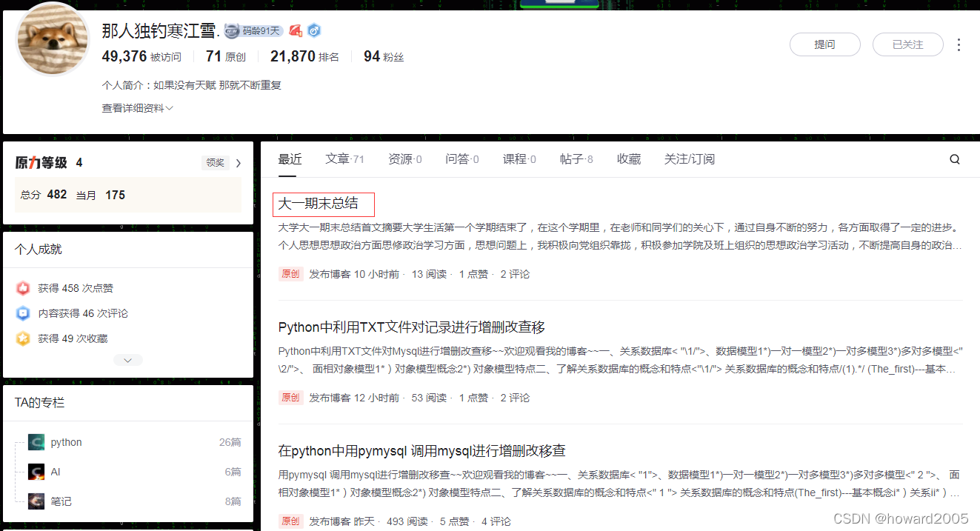Click the 笔记 column icon
The height and width of the screenshot is (531, 980).
tap(36, 501)
